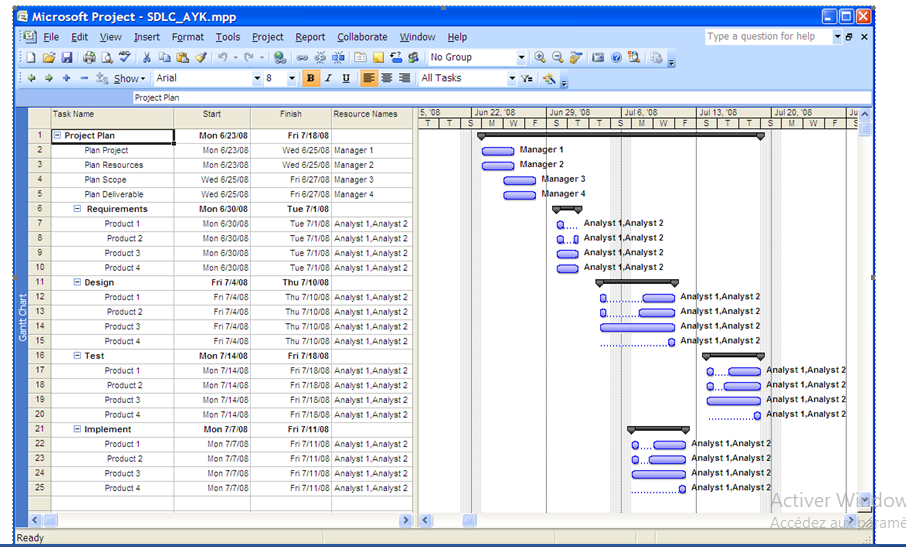
Task: Open the Show outline level dropdown
Action: point(129,79)
